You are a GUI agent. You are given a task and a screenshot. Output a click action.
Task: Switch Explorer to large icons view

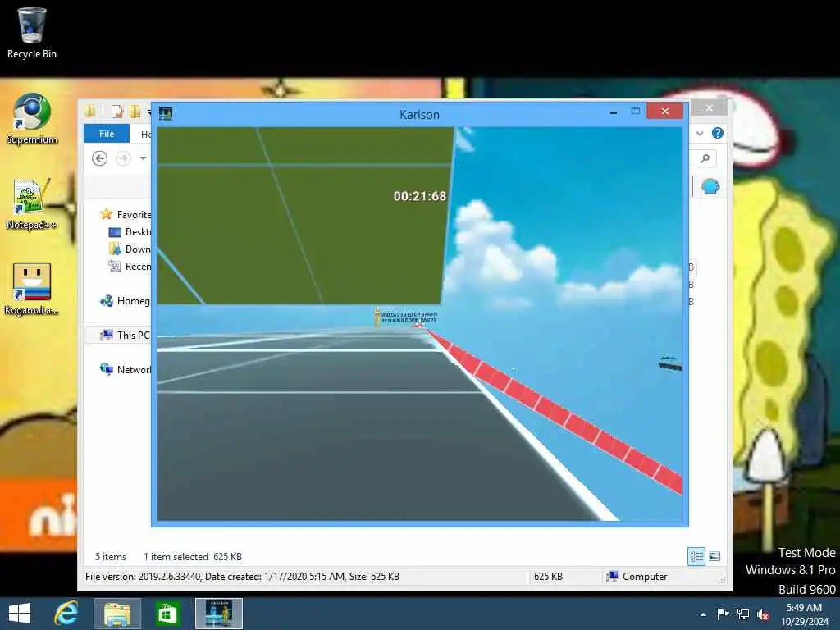[714, 557]
